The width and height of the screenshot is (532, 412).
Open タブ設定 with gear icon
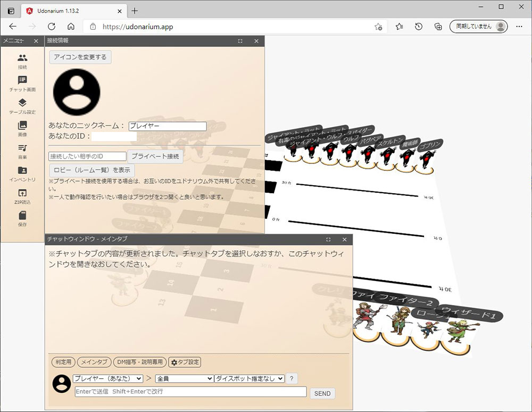(x=185, y=362)
